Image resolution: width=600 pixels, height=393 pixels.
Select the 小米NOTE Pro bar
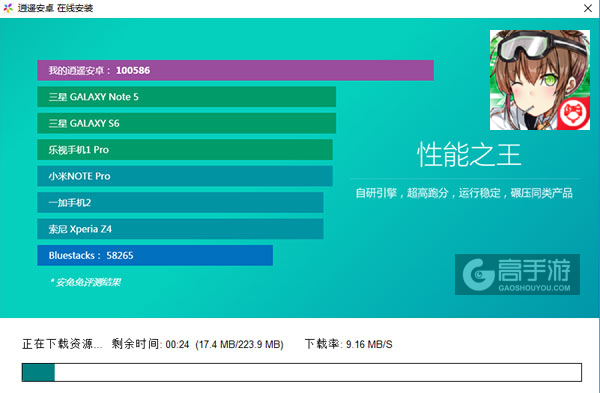[185, 176]
